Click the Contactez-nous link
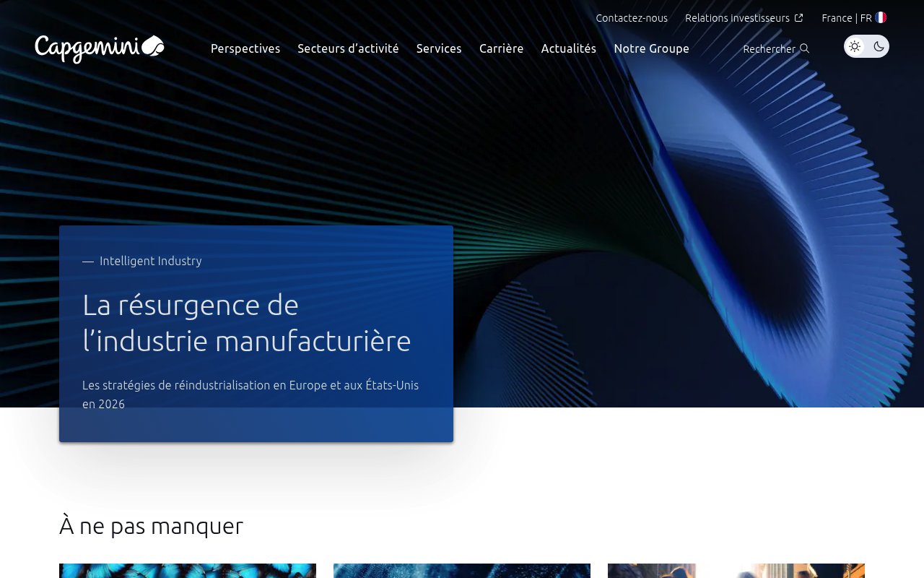This screenshot has height=578, width=924. click(632, 18)
